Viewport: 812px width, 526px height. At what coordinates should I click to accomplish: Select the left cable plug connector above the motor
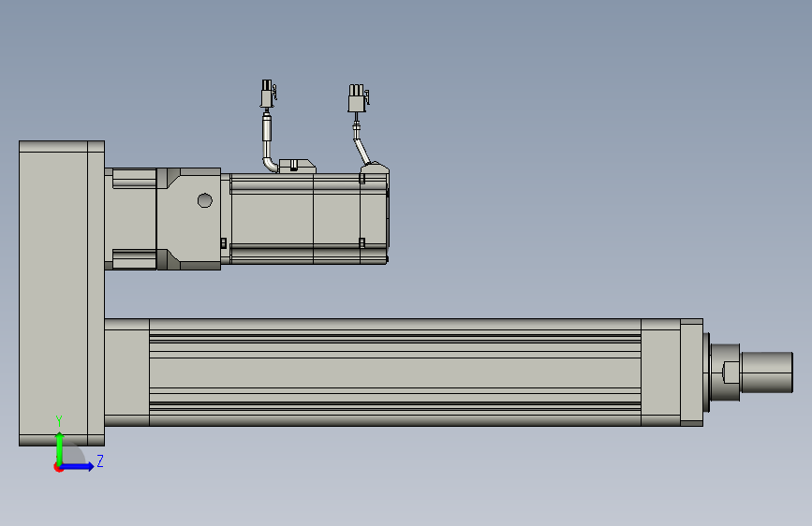(x=268, y=94)
